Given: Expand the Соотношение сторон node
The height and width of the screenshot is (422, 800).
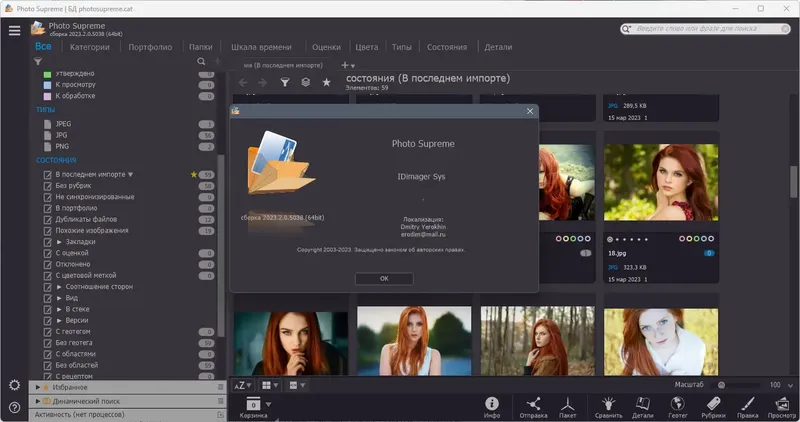Looking at the screenshot, I should click(x=59, y=287).
